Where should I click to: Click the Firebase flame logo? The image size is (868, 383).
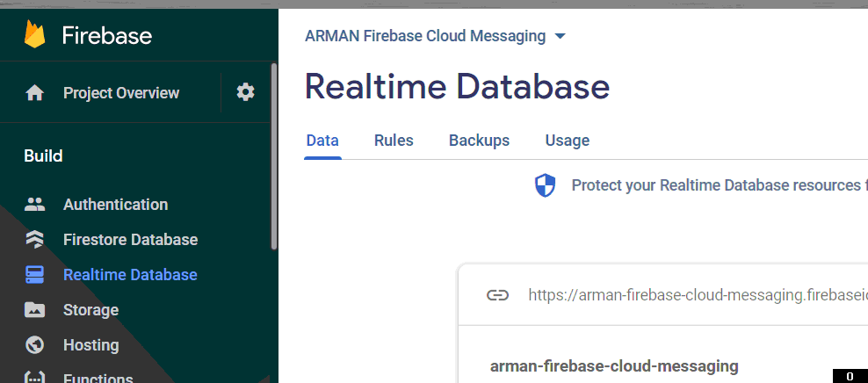pos(34,34)
